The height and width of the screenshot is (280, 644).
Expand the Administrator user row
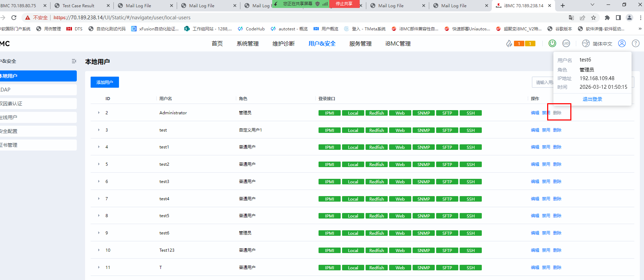pos(99,113)
